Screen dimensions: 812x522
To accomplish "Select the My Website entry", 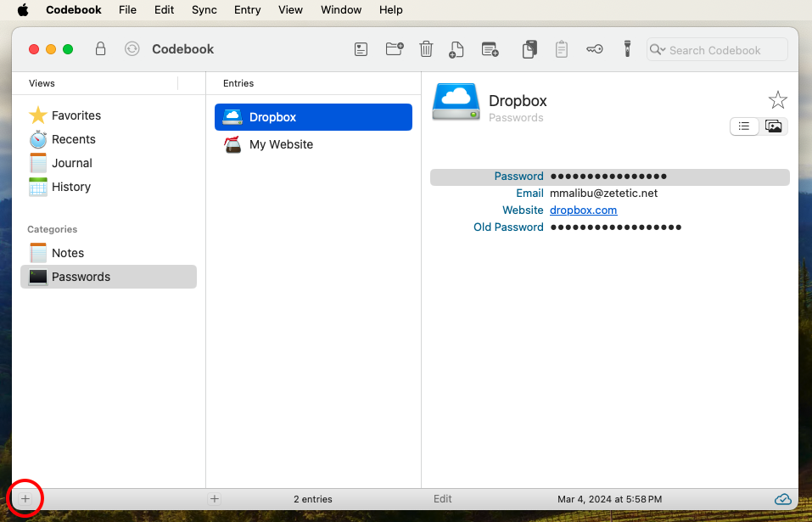I will (x=313, y=144).
